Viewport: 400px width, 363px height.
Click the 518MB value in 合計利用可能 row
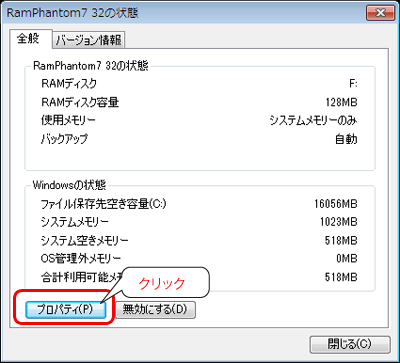pos(341,277)
